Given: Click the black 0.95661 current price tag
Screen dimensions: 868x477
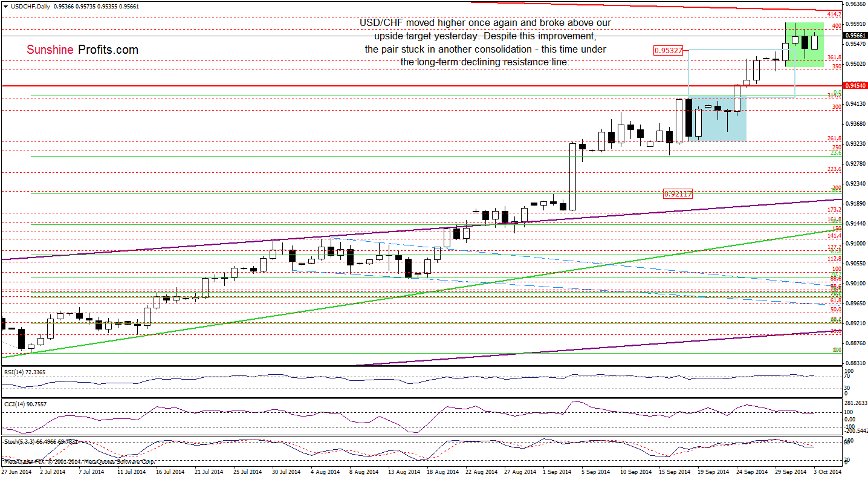Looking at the screenshot, I should pos(856,36).
